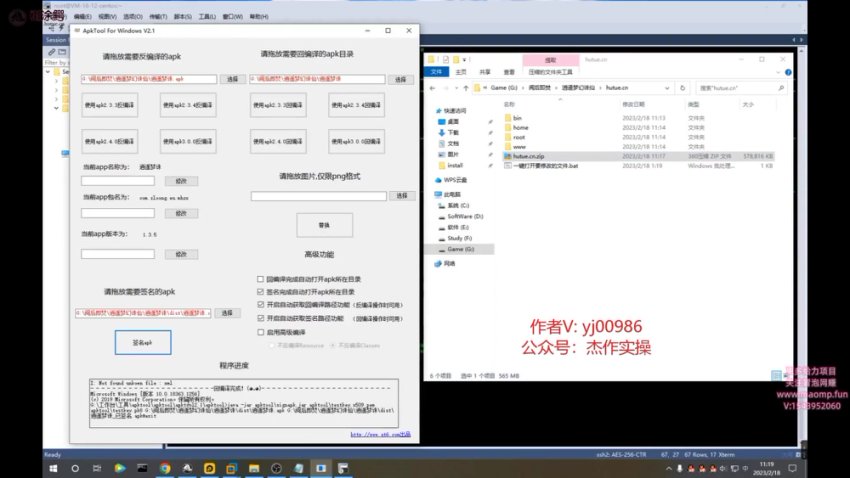Image resolution: width=850 pixels, height=478 pixels.
Task: Refresh the Explorer address bar
Action: tap(680, 88)
